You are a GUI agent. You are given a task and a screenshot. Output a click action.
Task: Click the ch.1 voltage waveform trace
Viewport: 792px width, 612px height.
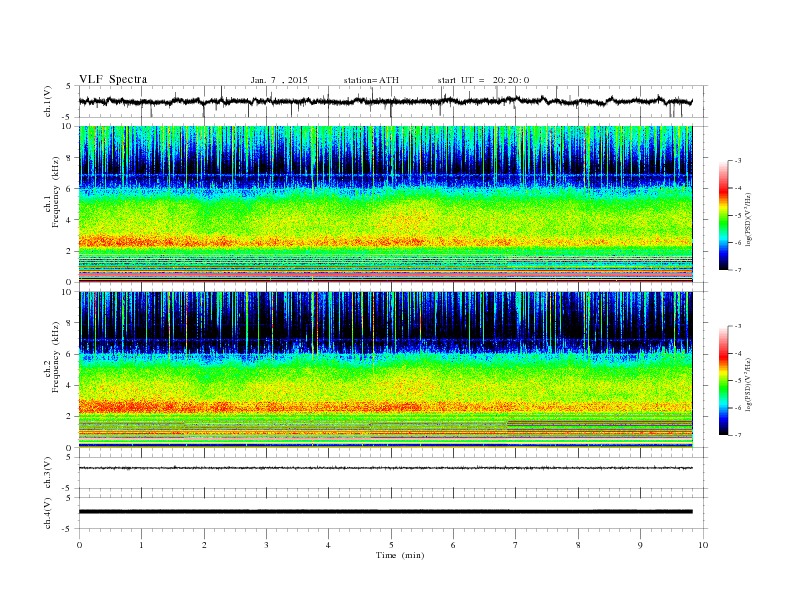coord(385,101)
